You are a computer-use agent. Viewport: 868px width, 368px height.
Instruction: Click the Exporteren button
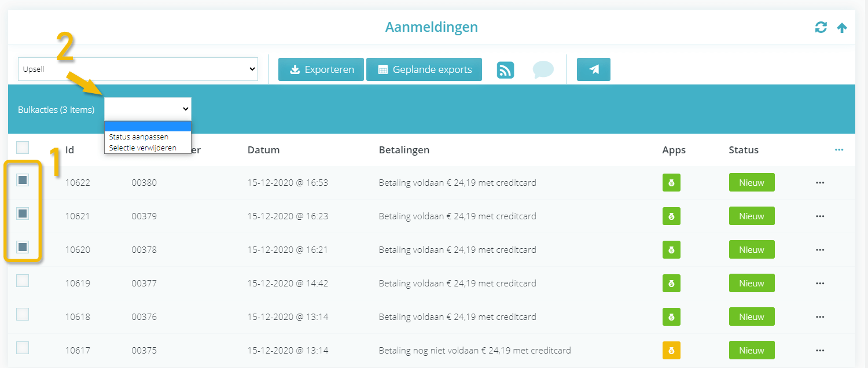(x=321, y=69)
